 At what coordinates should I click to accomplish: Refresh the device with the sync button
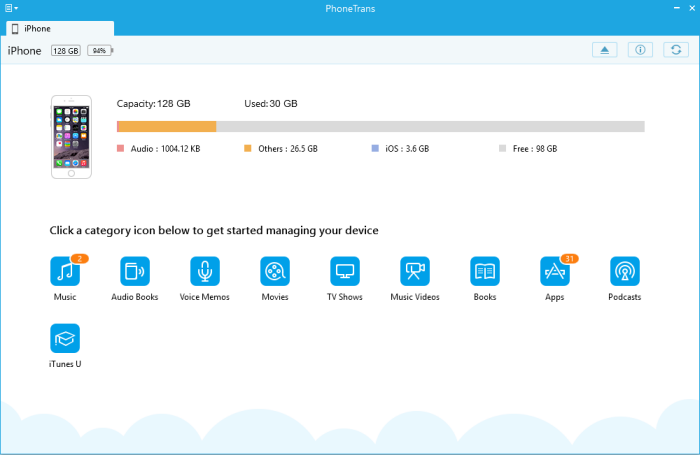click(x=676, y=50)
